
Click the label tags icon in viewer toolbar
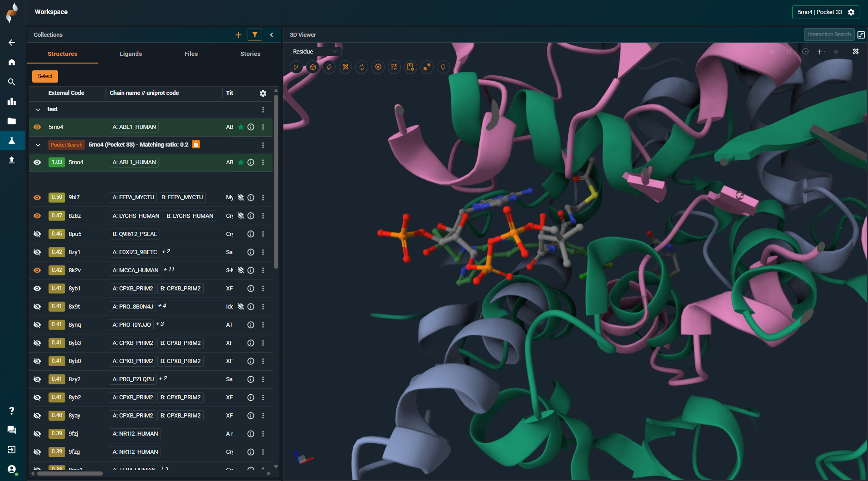tap(329, 67)
